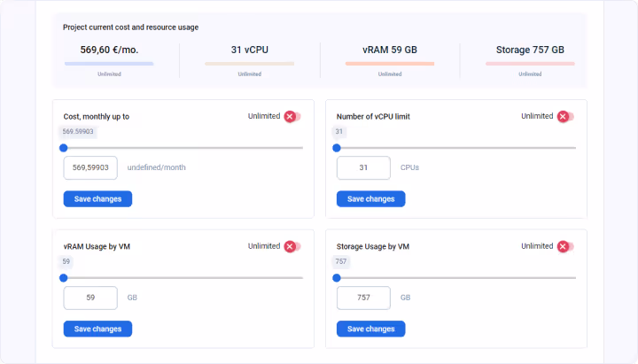This screenshot has height=364, width=638.
Task: Toggle Unlimited switch for vRAM Usage
Action: (x=292, y=246)
